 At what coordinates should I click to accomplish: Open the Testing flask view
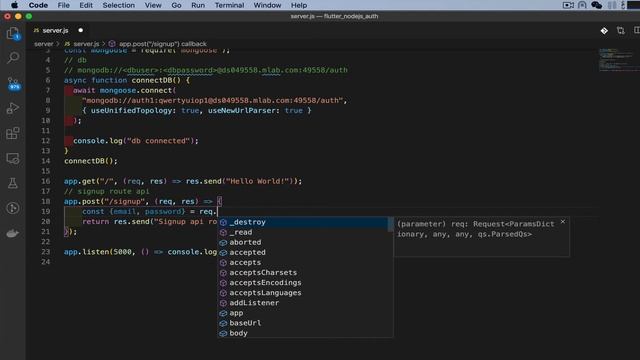13,183
